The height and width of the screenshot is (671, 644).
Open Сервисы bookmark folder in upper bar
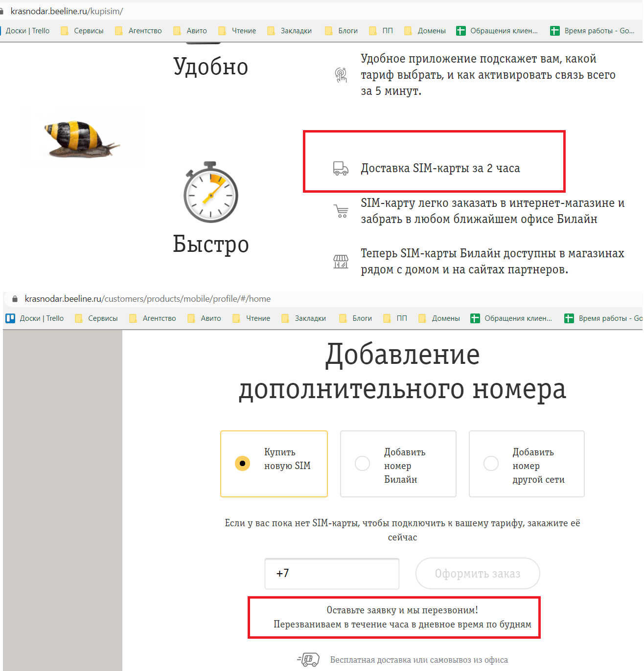[x=82, y=31]
